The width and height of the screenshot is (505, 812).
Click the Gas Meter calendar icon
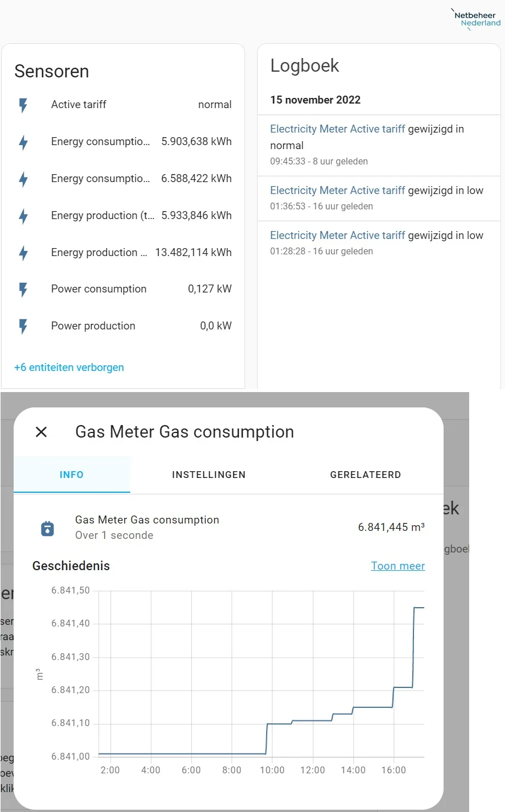tap(48, 529)
